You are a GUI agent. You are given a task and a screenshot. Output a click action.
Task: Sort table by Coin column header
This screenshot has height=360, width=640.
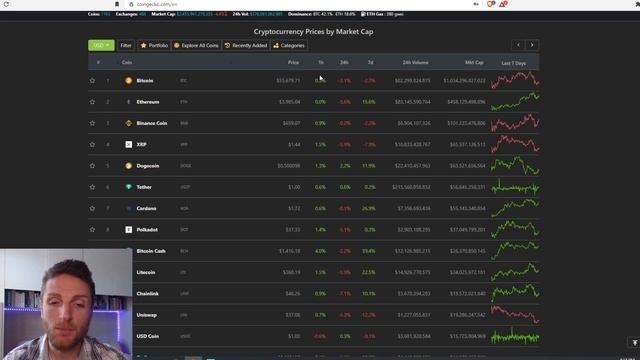pos(127,62)
